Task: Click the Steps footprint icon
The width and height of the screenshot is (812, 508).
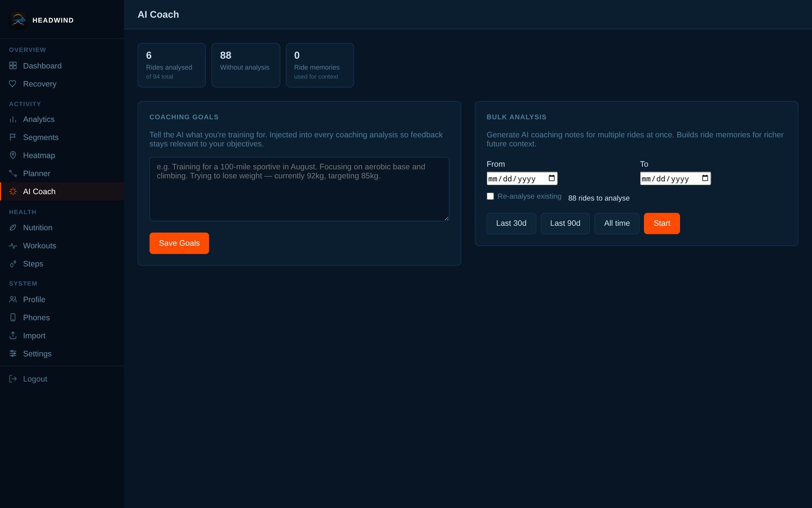Action: tap(13, 264)
